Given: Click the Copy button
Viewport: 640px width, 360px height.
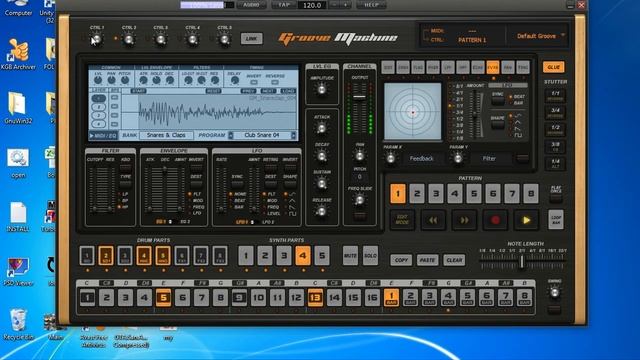Looking at the screenshot, I should [x=401, y=260].
